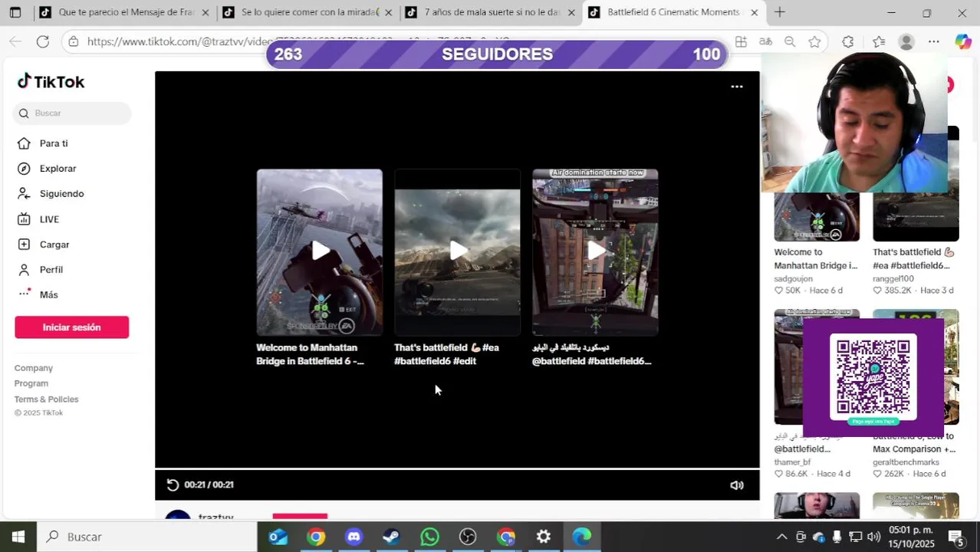Open thamer_bf creator name
Image resolution: width=980 pixels, height=552 pixels.
pyautogui.click(x=792, y=462)
